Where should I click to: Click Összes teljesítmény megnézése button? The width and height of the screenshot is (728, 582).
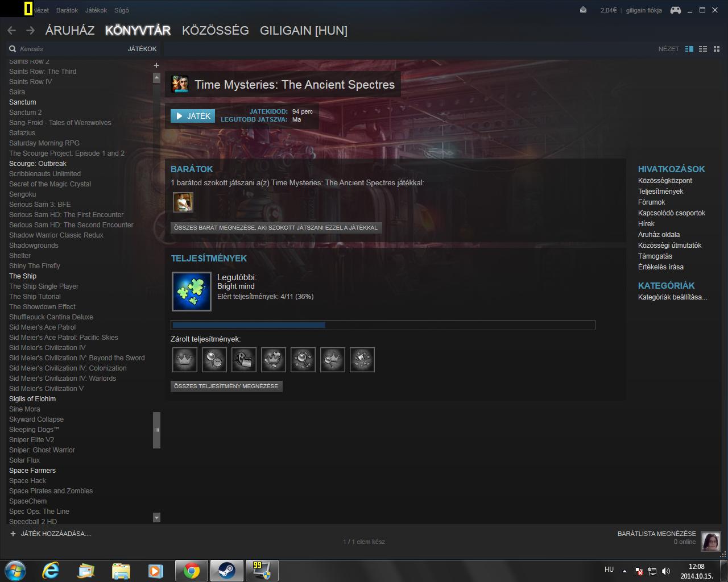(226, 386)
